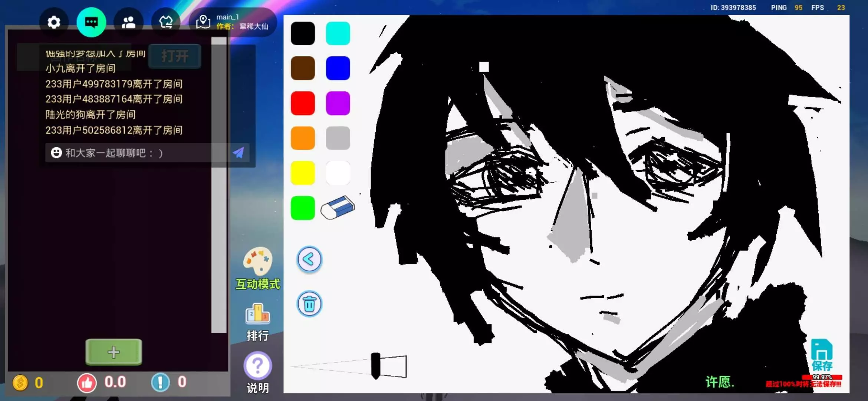Expand with green plus button
Viewport: 868px width, 401px height.
tap(114, 352)
